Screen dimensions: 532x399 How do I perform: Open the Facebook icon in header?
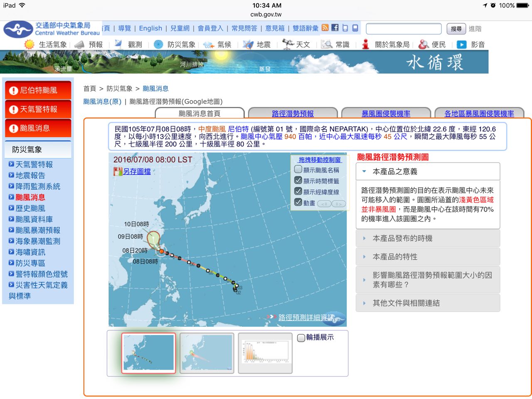335,28
